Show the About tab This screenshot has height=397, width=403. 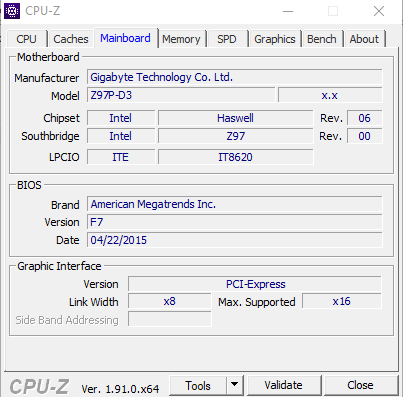(364, 39)
